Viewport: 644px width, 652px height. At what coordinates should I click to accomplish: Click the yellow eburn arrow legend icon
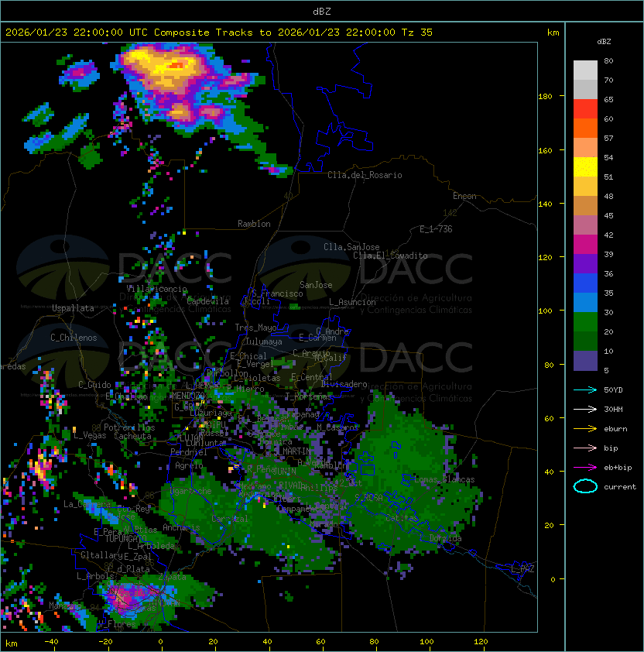click(x=585, y=429)
